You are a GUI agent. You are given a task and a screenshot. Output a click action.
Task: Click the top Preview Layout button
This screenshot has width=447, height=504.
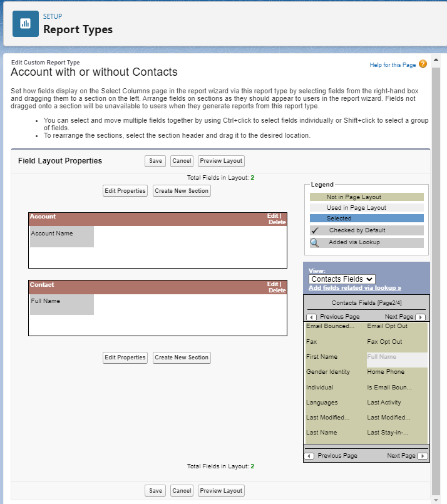[x=221, y=161]
